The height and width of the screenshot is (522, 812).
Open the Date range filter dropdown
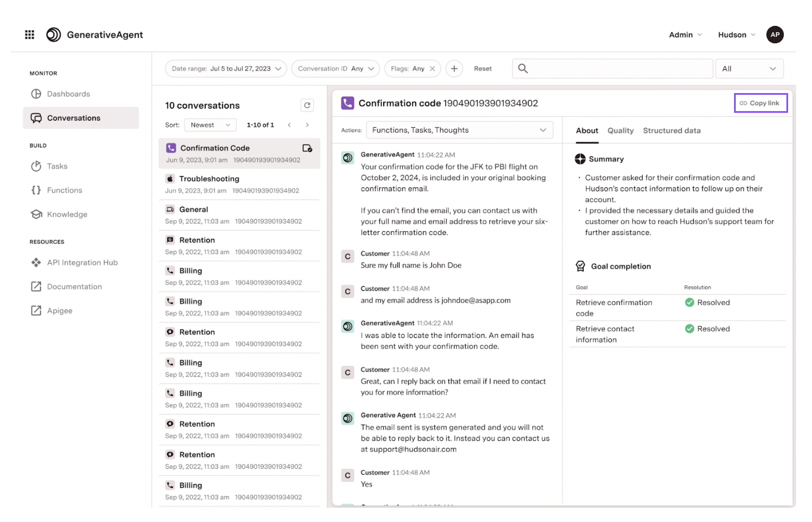tap(226, 69)
